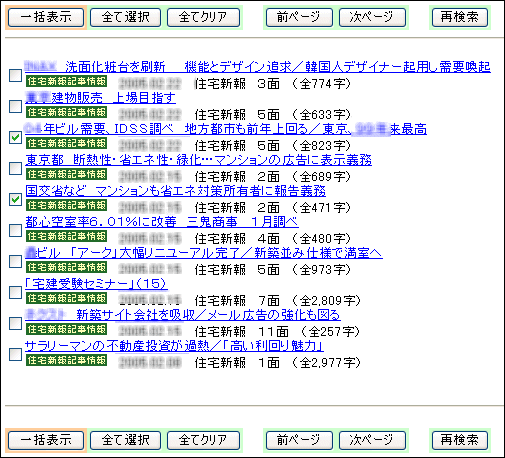
Task: Open the 年ビル需要、IDSS調べ article link
Action: click(x=226, y=129)
